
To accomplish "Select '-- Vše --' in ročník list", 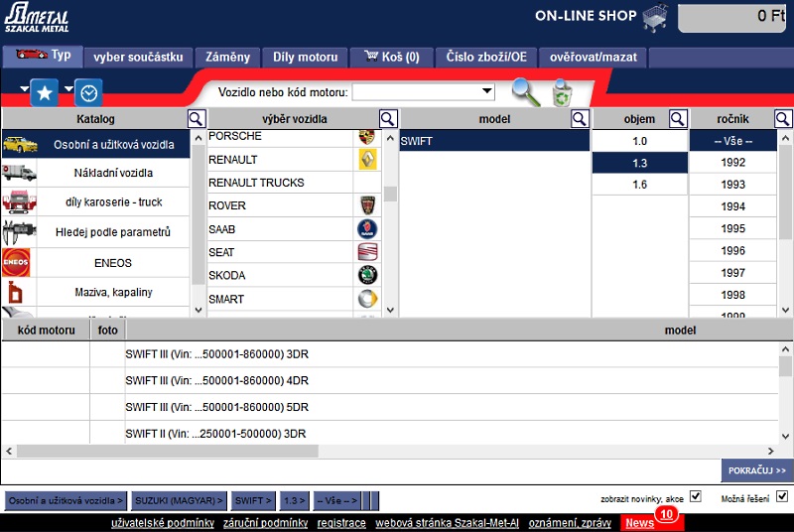I will click(732, 141).
